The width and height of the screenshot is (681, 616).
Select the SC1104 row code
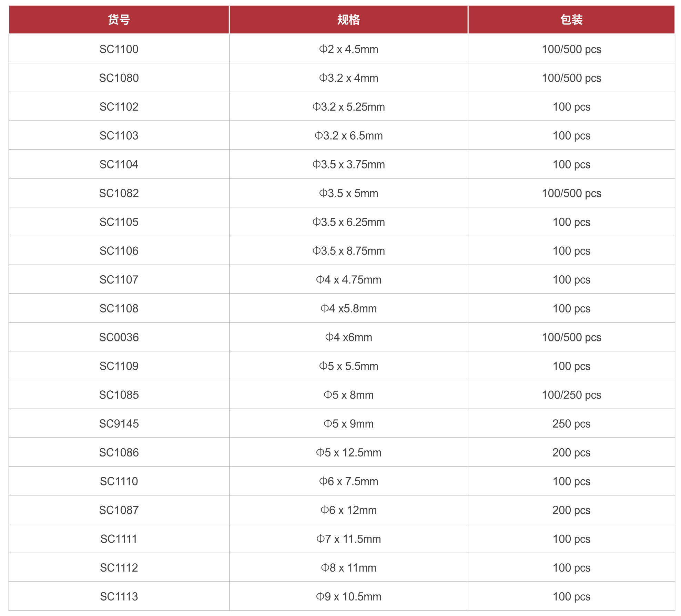119,165
